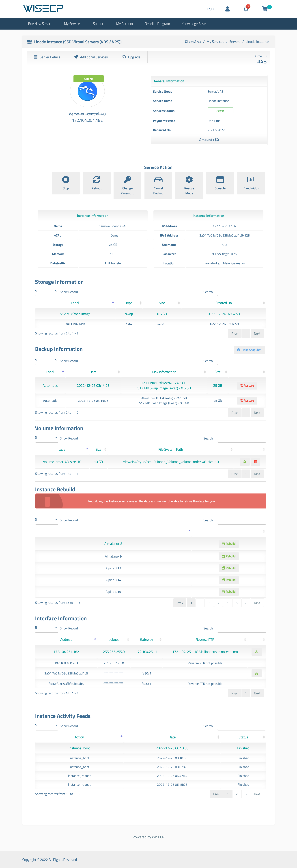Open the notifications bell icon
This screenshot has width=297, height=868.
246,9
